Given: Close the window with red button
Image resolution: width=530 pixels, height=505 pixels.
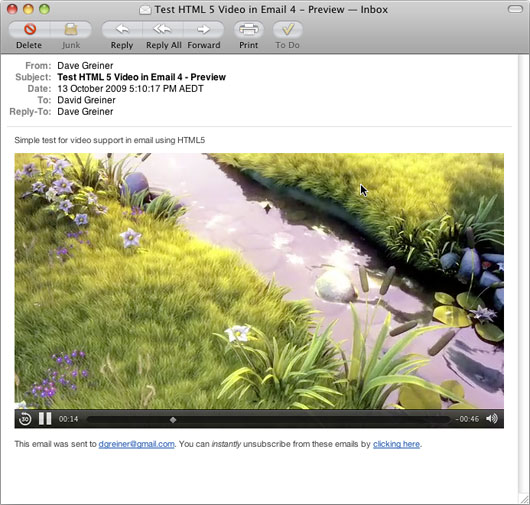Looking at the screenshot, I should (x=12, y=9).
